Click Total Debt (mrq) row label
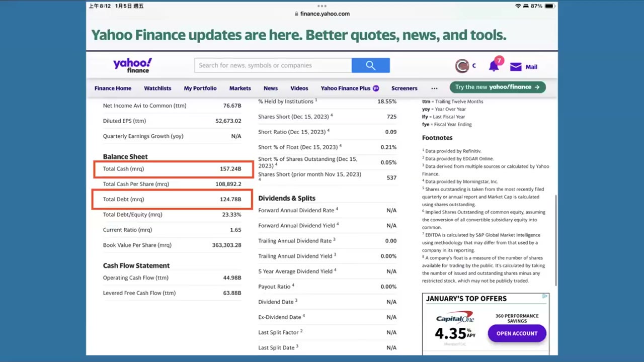The image size is (644, 362). [x=123, y=200]
